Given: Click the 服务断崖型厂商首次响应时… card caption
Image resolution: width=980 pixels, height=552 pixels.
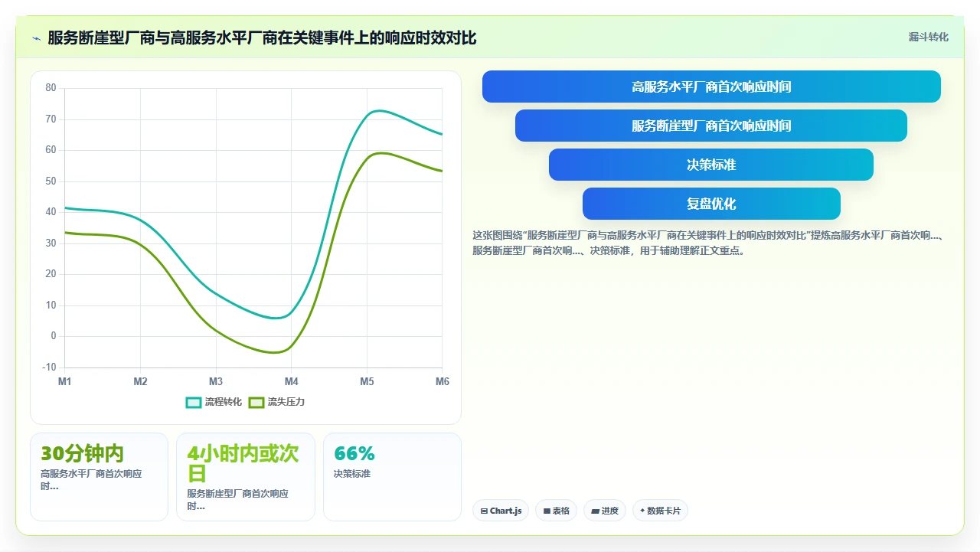Looking at the screenshot, I should [238, 500].
